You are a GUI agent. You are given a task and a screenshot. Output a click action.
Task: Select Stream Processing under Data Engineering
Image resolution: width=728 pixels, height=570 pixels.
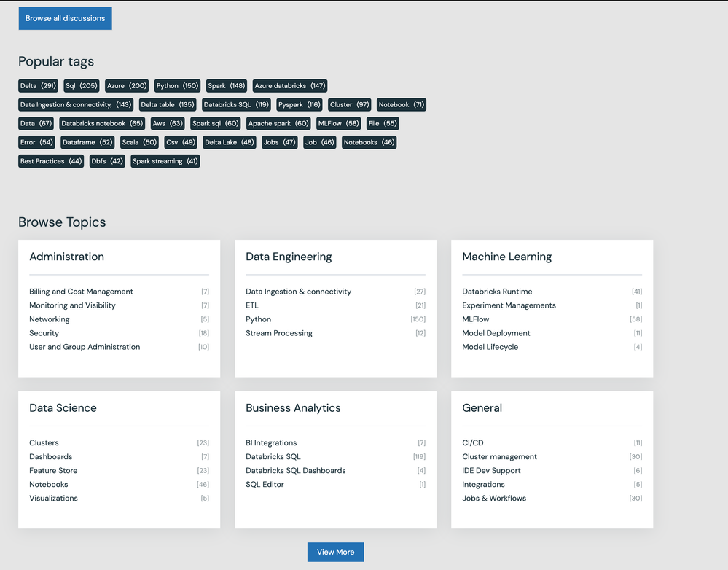[278, 333]
